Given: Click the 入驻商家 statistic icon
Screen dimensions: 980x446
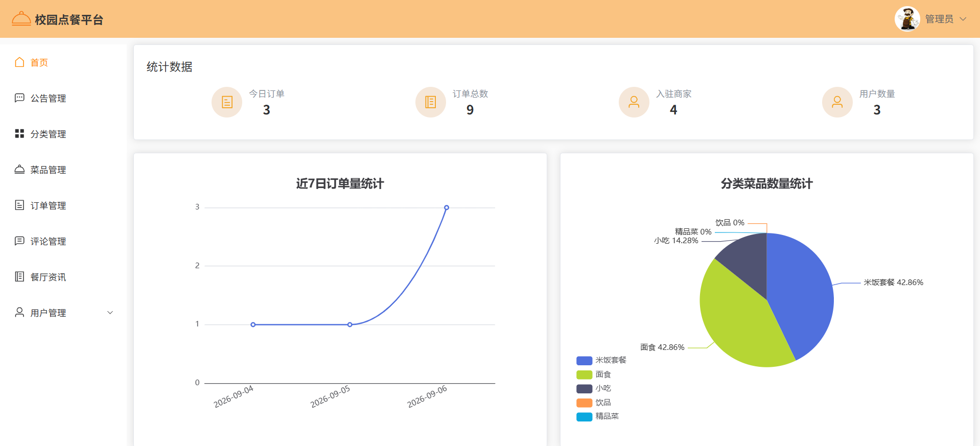Looking at the screenshot, I should point(634,102).
